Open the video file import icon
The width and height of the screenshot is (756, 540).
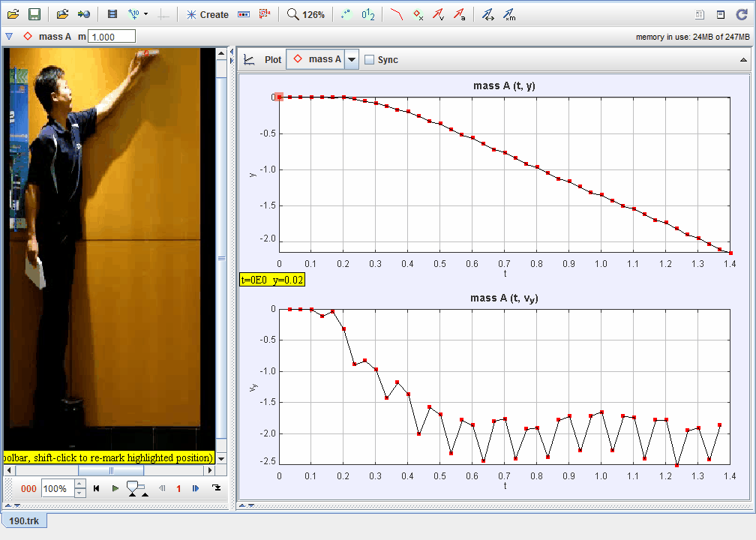(x=84, y=14)
